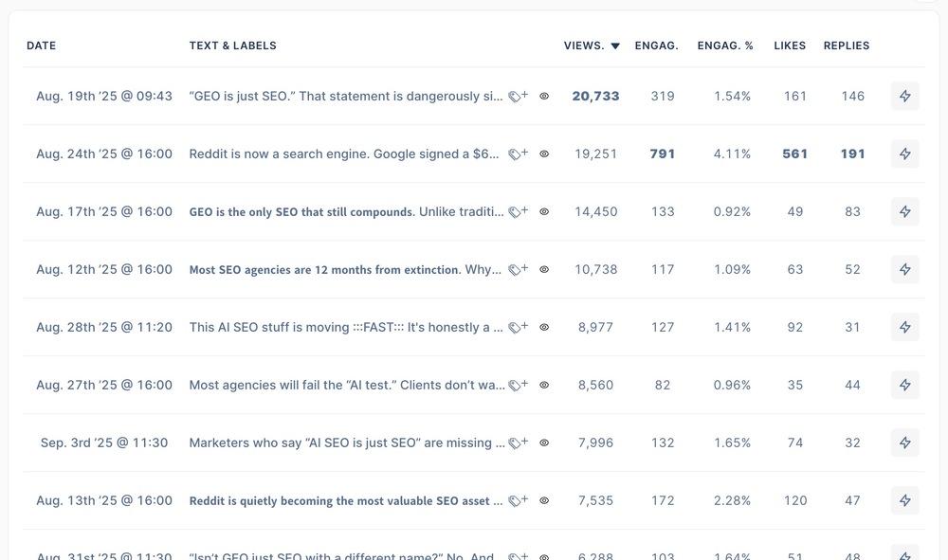948x560 pixels.
Task: Open the "Reddit is quietly becoming" post
Action: coord(346,501)
